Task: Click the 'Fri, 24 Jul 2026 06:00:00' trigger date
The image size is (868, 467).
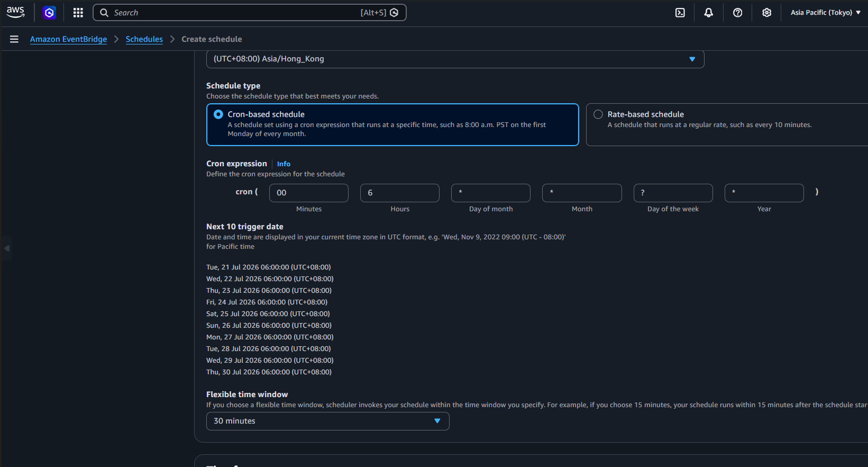Action: [267, 302]
